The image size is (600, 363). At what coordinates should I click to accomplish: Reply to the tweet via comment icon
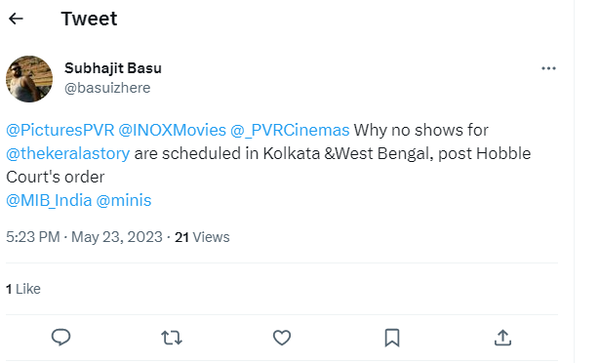(61, 337)
